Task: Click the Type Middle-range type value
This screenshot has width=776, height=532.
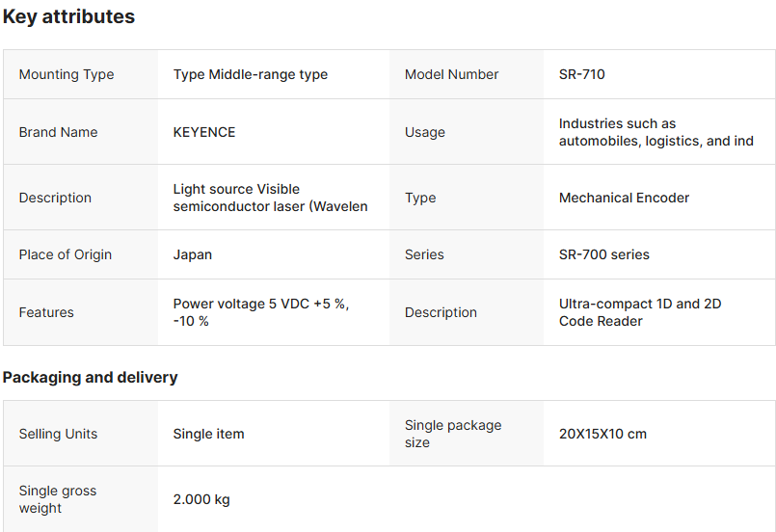Action: point(251,74)
